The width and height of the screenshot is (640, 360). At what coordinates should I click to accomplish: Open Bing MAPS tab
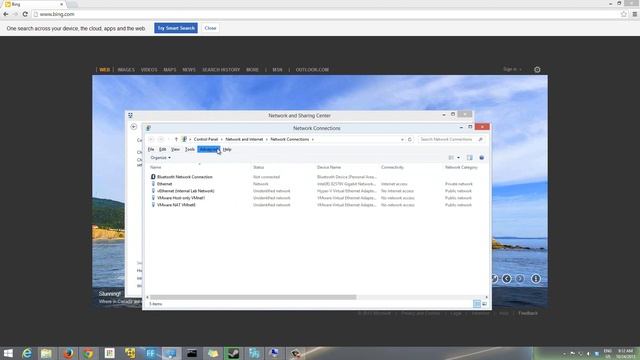[170, 70]
